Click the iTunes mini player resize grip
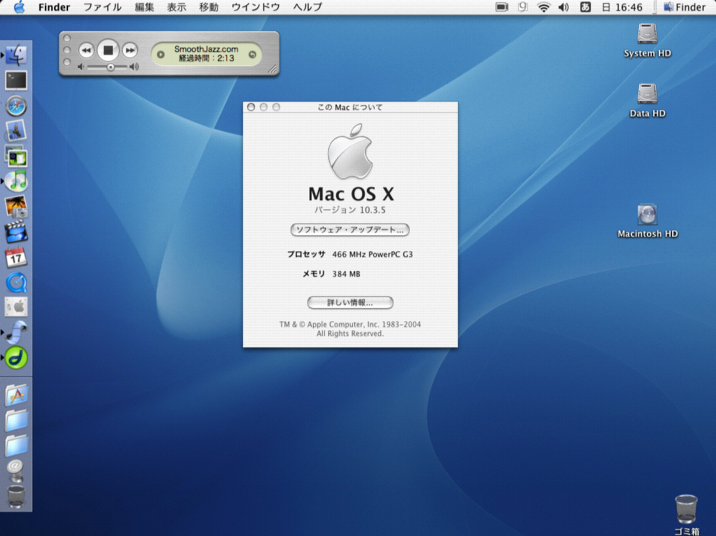716x536 pixels. 272,69
